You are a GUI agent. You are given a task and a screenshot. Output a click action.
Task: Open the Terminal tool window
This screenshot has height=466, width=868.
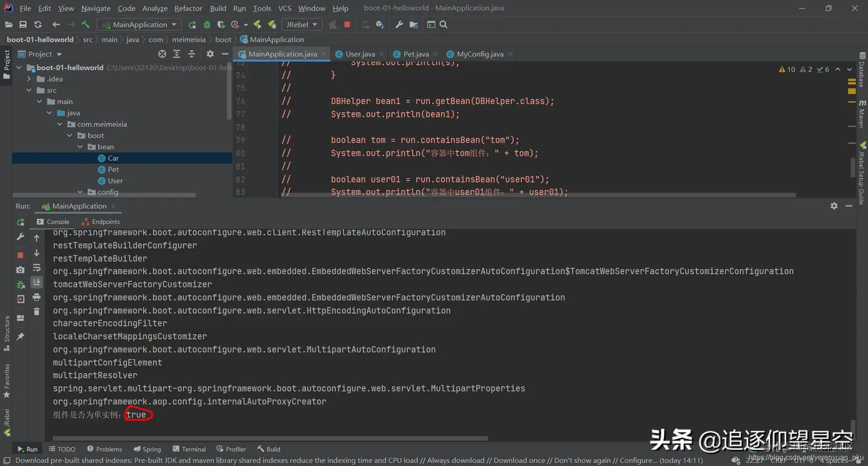(x=189, y=449)
